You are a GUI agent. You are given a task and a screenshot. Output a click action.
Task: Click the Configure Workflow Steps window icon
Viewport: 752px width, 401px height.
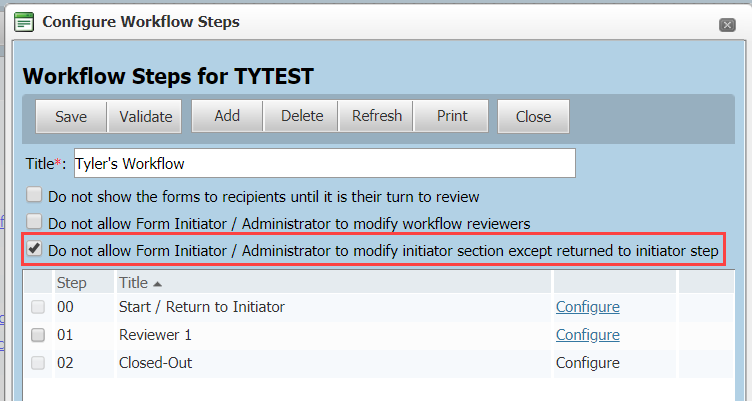[24, 22]
